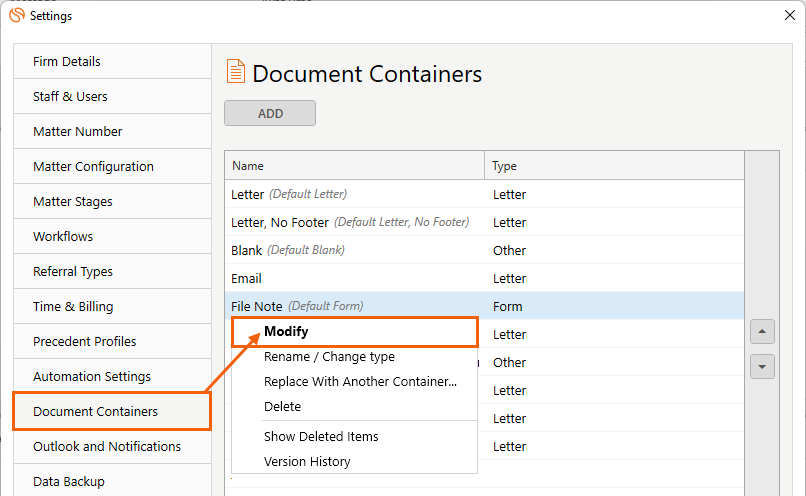Sort list by Name column header
This screenshot has width=806, height=496.
(355, 166)
